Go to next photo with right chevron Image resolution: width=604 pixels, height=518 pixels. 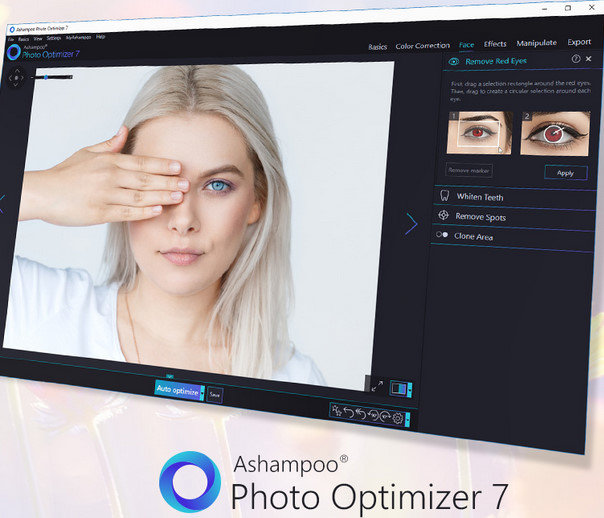click(411, 223)
